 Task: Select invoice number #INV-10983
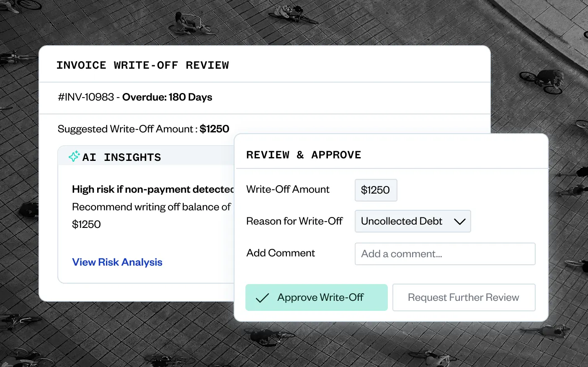86,97
